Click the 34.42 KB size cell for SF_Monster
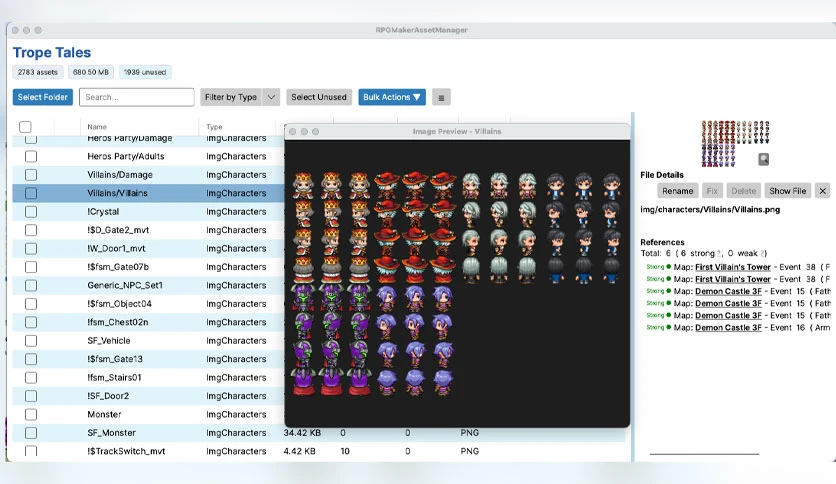This screenshot has width=836, height=484. pos(302,433)
